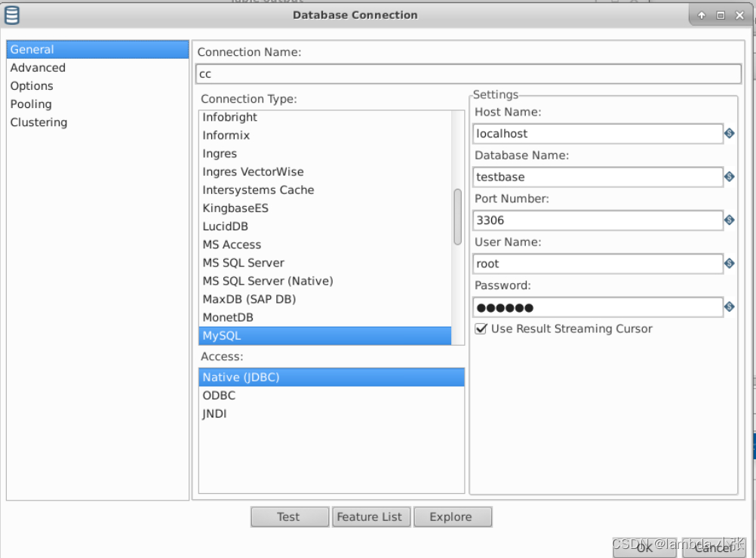
Task: Confirm with the OK button
Action: point(644,548)
